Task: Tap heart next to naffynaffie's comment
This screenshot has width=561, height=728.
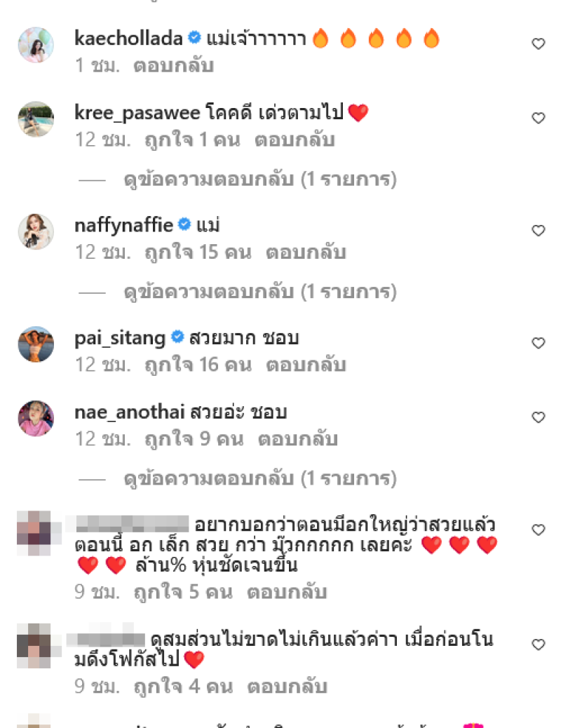Action: point(538,231)
